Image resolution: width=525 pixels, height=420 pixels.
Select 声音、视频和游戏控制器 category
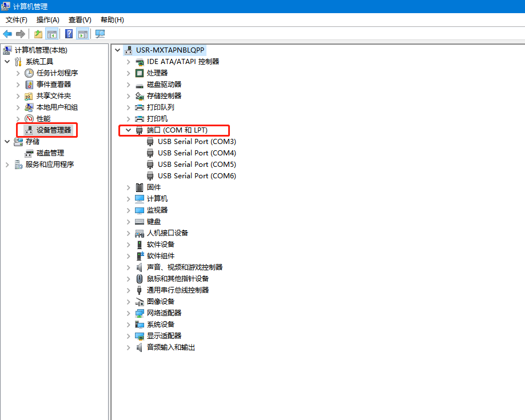point(185,267)
